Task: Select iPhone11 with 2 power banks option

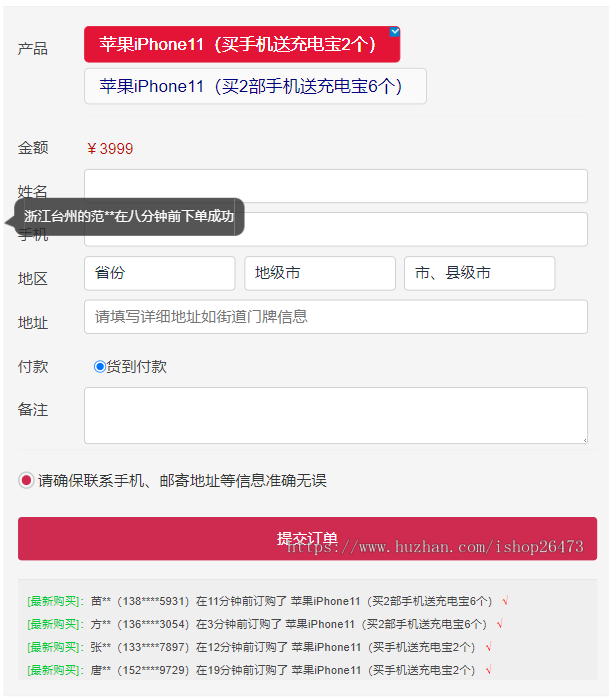Action: 242,44
